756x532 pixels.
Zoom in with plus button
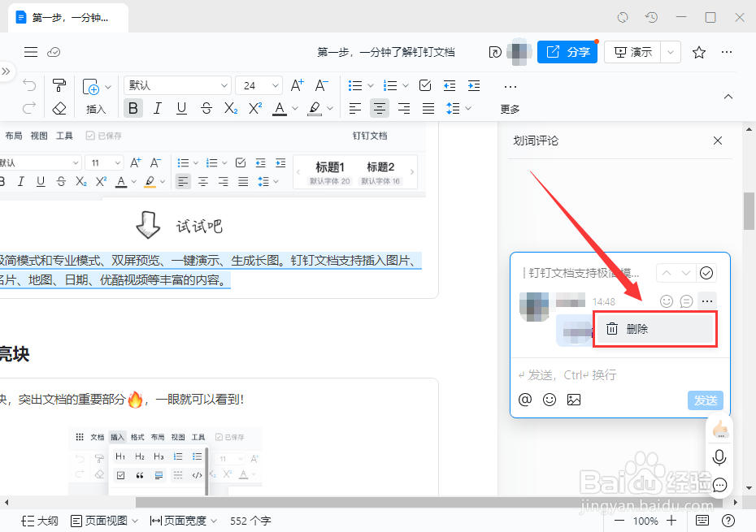click(671, 521)
